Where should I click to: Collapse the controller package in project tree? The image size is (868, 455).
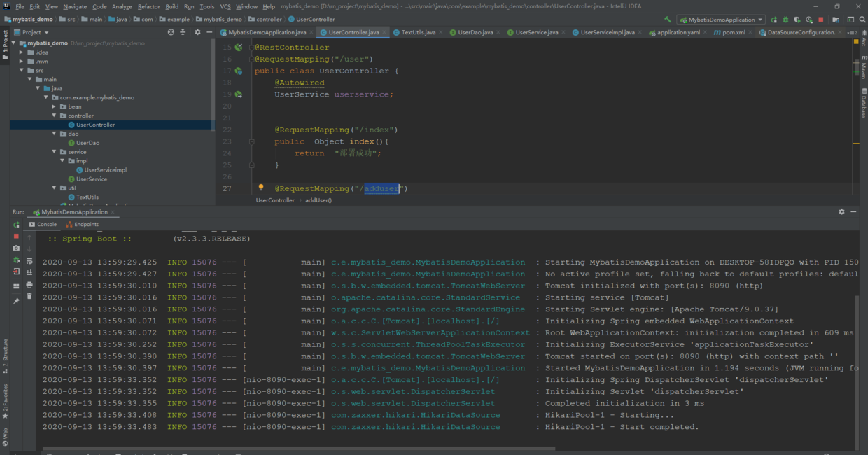pos(54,115)
